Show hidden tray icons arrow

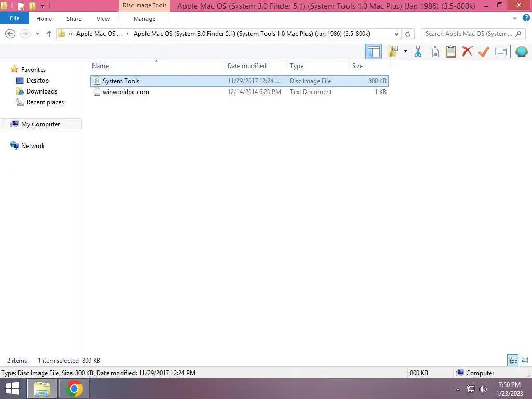click(x=458, y=389)
